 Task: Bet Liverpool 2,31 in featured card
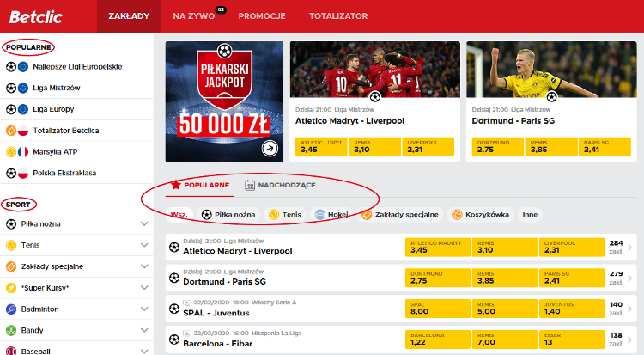click(428, 146)
